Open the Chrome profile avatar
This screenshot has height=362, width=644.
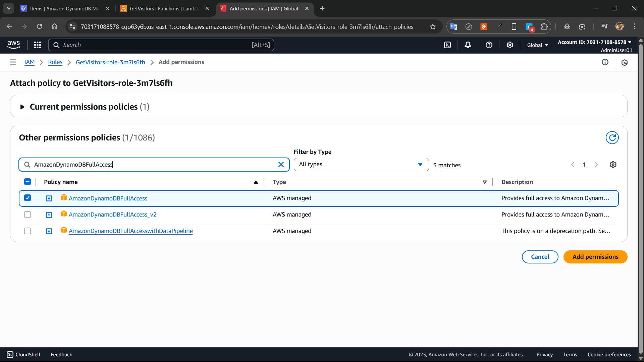pyautogui.click(x=620, y=26)
